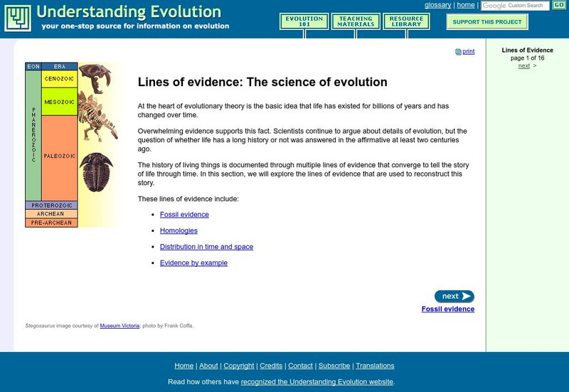Click the printer icon next to print
The image size is (569, 392).
(458, 52)
